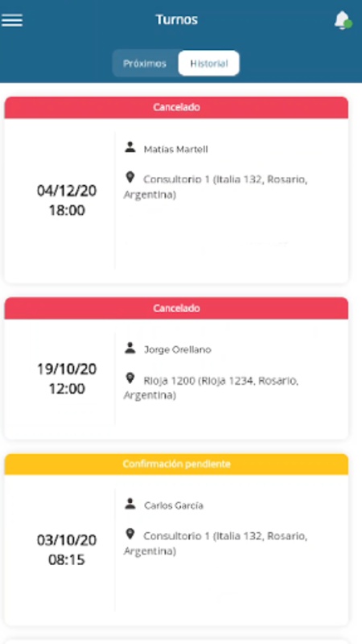Open the second Cancelado status banner
This screenshot has height=644, width=362.
click(176, 308)
